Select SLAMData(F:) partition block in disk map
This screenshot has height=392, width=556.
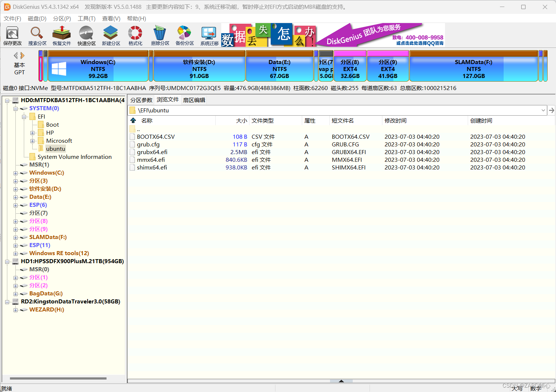[474, 66]
